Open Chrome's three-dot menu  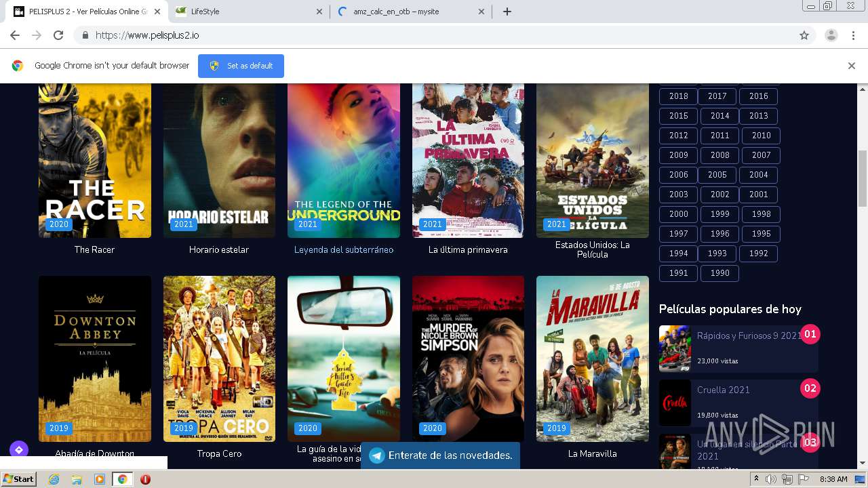click(x=853, y=35)
